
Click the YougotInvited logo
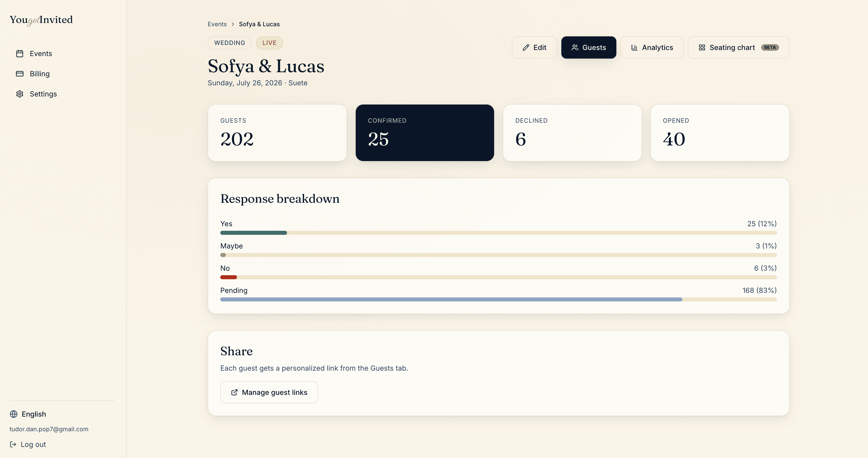41,20
